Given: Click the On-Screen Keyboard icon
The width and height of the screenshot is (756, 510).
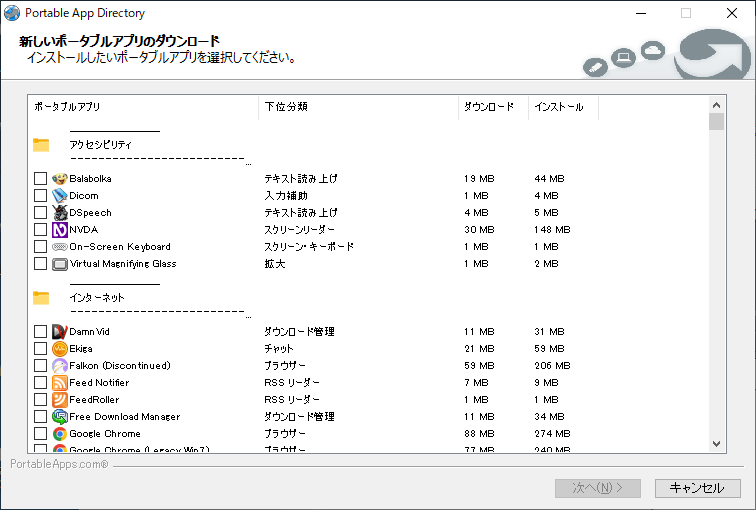Looking at the screenshot, I should pyautogui.click(x=60, y=247).
